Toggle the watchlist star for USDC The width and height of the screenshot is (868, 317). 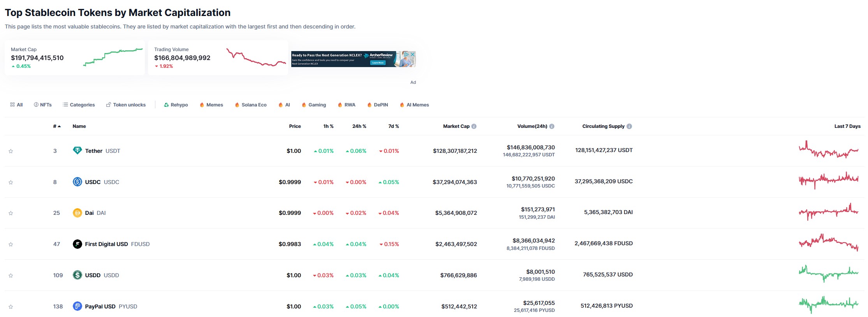pyautogui.click(x=11, y=182)
